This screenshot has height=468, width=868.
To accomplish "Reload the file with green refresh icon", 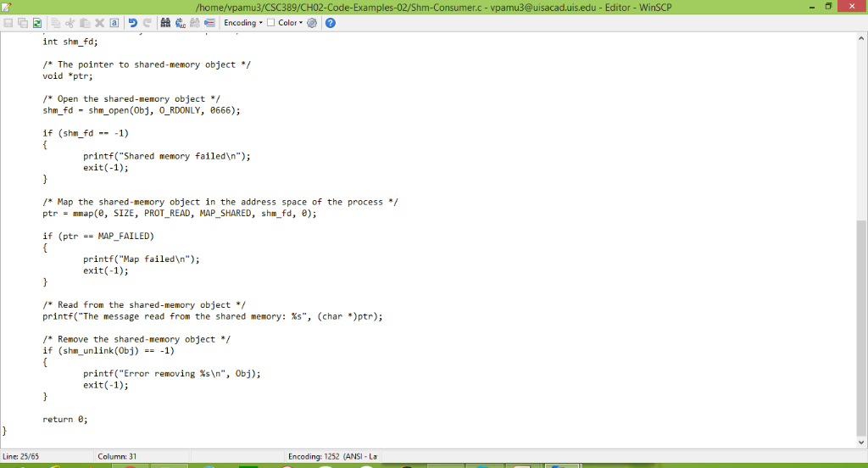I will [x=37, y=23].
